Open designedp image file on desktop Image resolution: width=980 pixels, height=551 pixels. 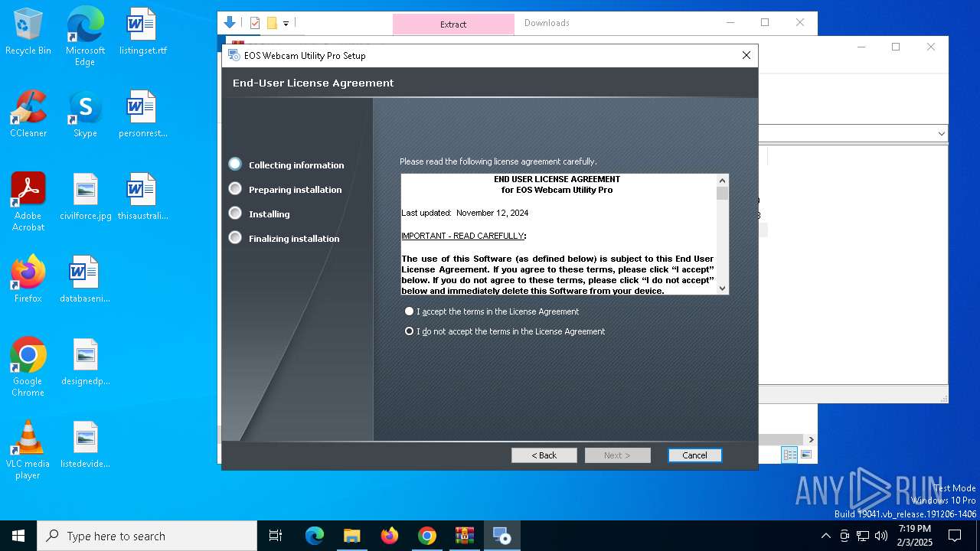click(85, 362)
